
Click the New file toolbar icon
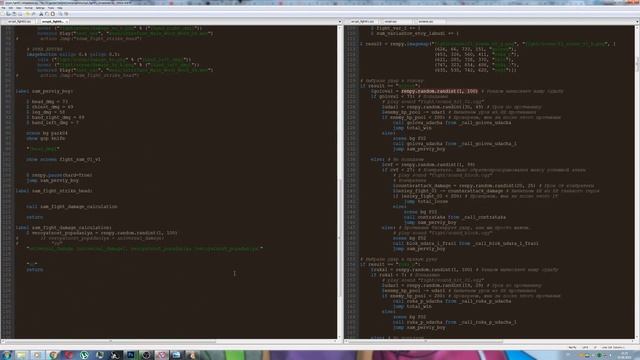click(3, 14)
